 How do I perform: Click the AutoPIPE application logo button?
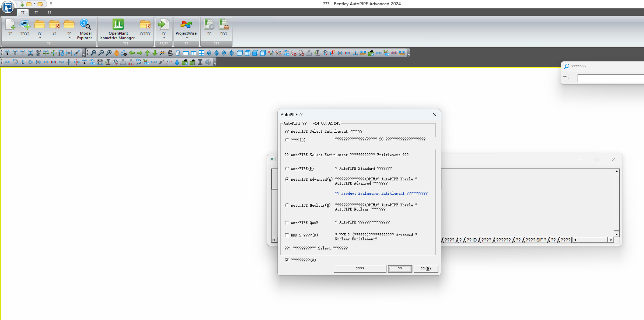pyautogui.click(x=8, y=6)
